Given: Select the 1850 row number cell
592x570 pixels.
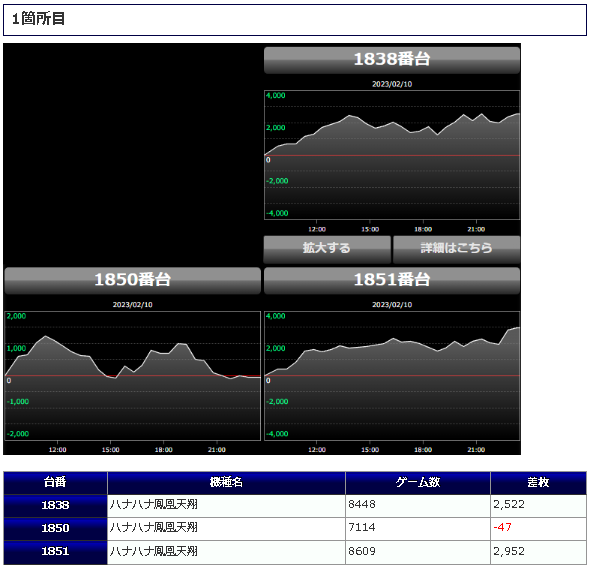Looking at the screenshot, I should 56,529.
